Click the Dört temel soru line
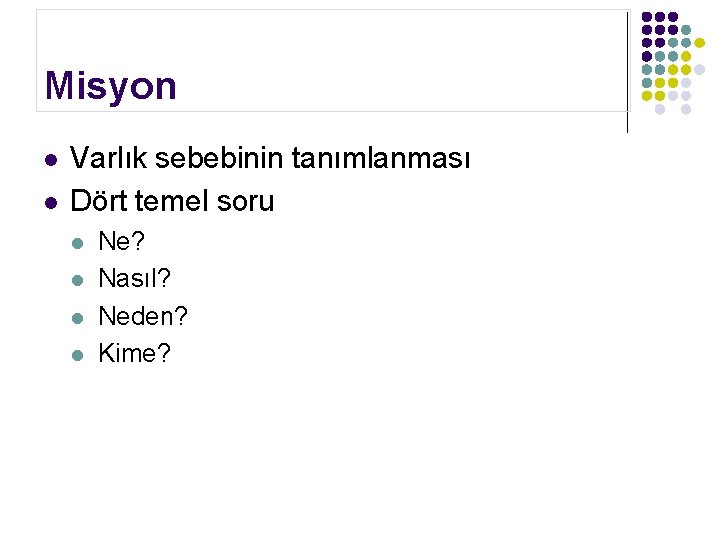 coord(172,201)
